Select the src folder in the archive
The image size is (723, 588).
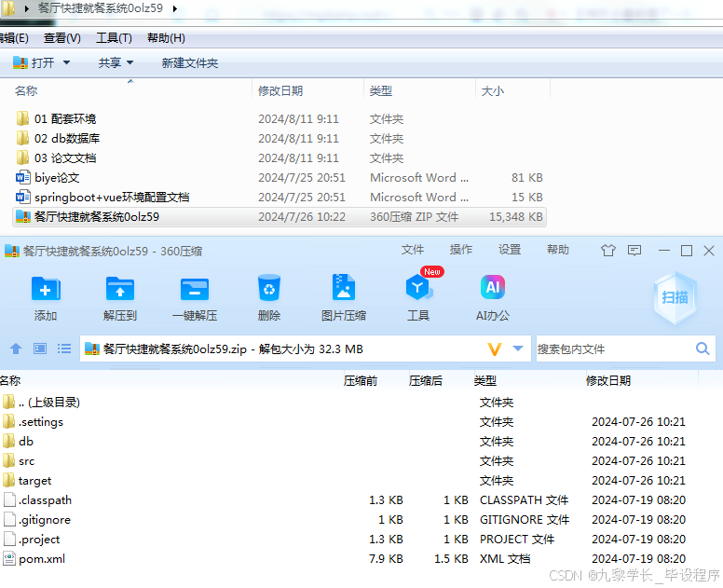[x=19, y=460]
